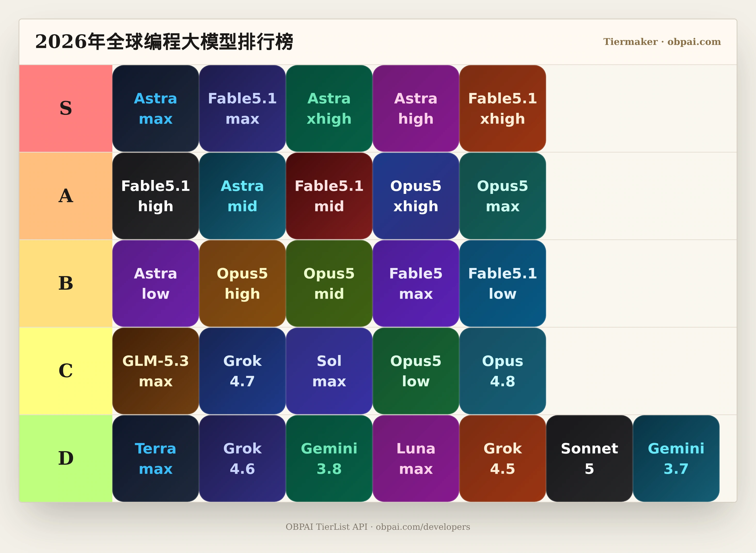This screenshot has width=756, height=553.
Task: Click the Gemini 3.7 tile
Action: point(676,459)
